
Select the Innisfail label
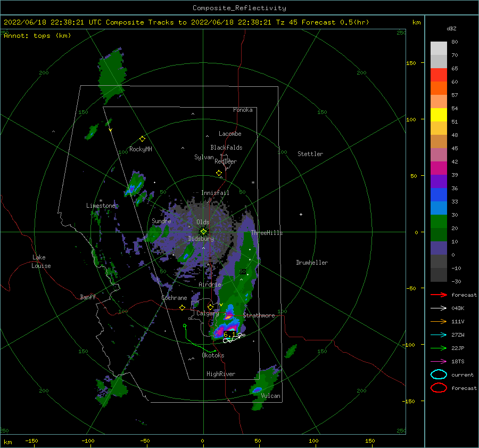(215, 193)
